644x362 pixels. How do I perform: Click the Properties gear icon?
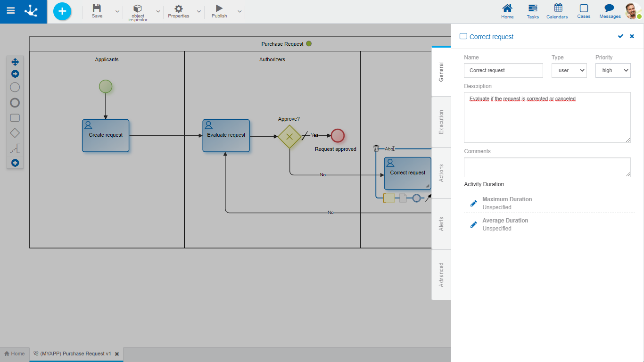click(x=178, y=8)
